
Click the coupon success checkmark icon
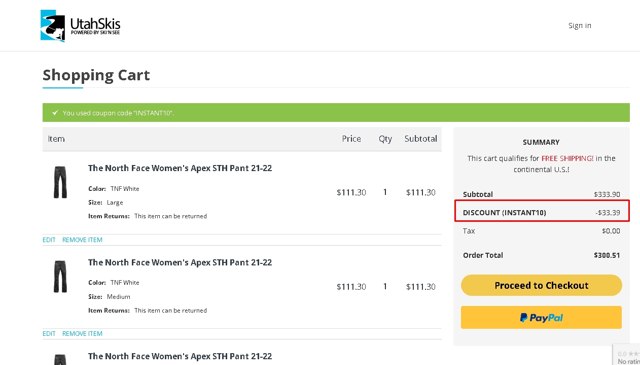55,113
